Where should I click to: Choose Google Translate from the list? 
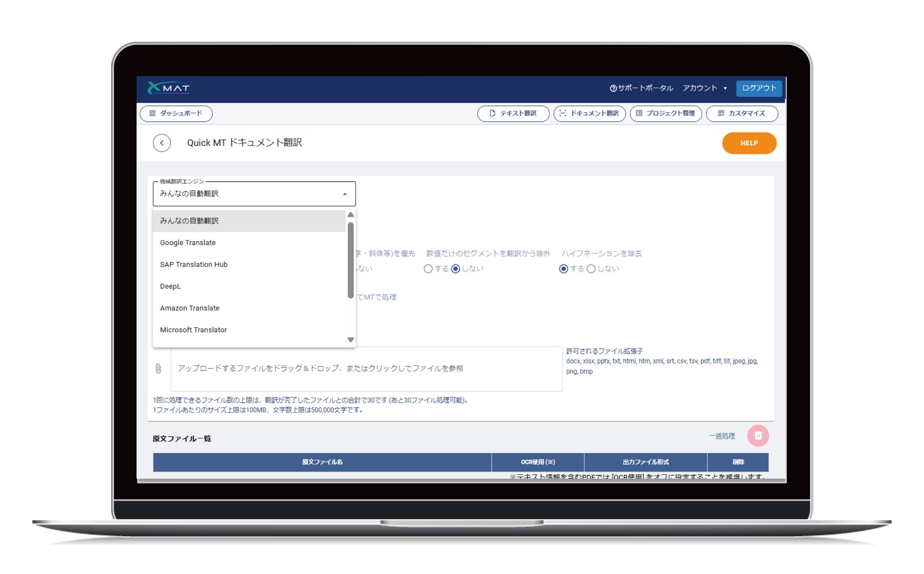click(188, 243)
